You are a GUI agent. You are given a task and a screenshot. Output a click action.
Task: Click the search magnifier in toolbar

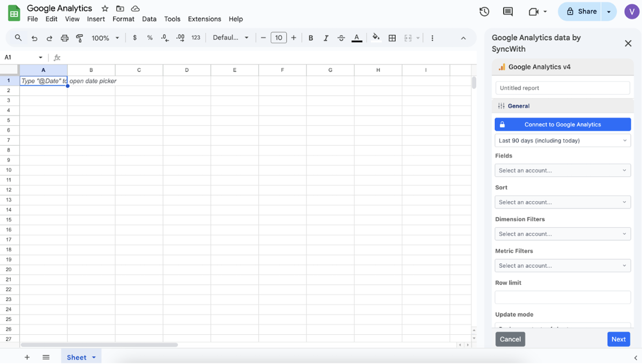(18, 38)
